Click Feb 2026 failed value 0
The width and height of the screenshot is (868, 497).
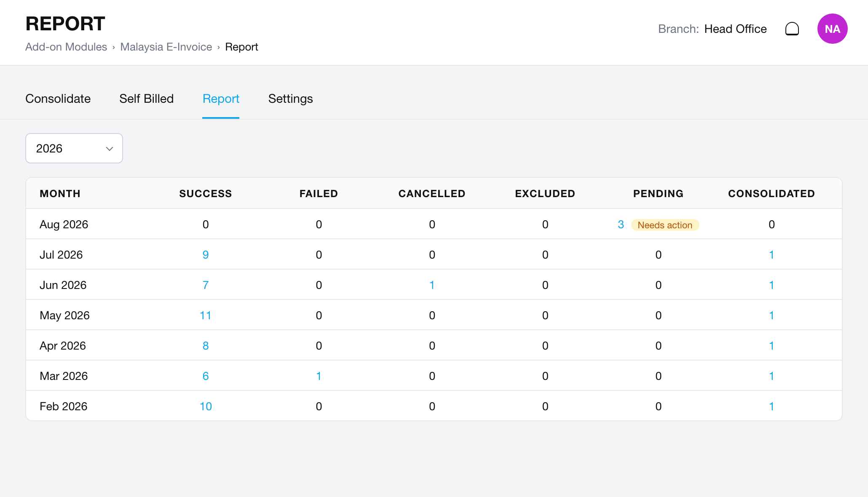pyautogui.click(x=319, y=406)
